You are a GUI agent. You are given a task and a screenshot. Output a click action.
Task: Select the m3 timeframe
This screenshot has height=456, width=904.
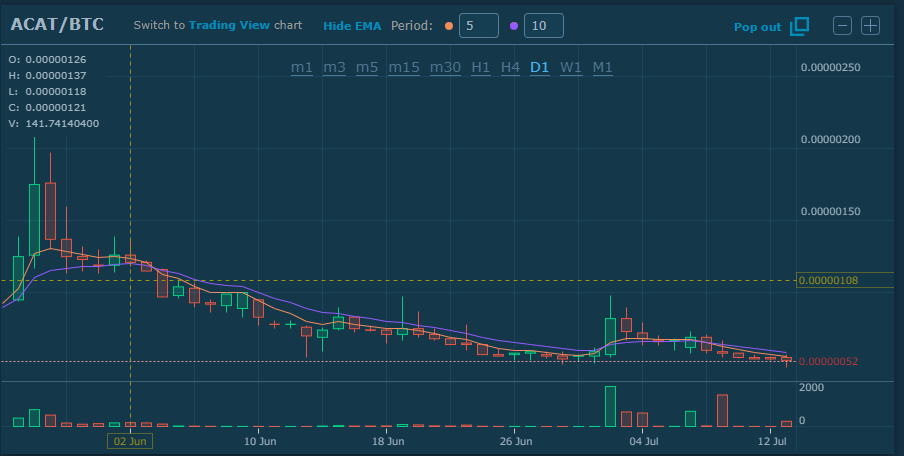[334, 67]
